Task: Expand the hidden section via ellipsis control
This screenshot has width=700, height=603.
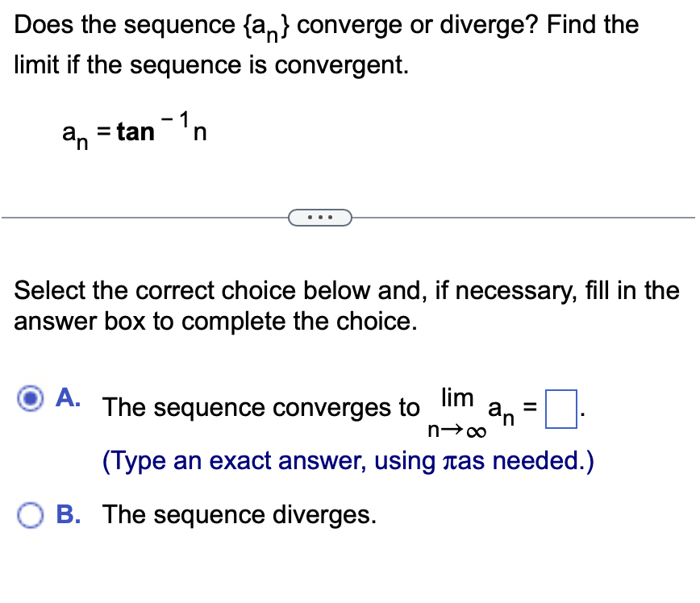Action: point(320,217)
